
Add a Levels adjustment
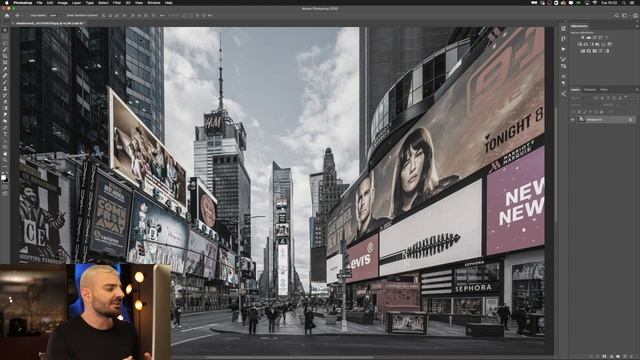(589, 37)
